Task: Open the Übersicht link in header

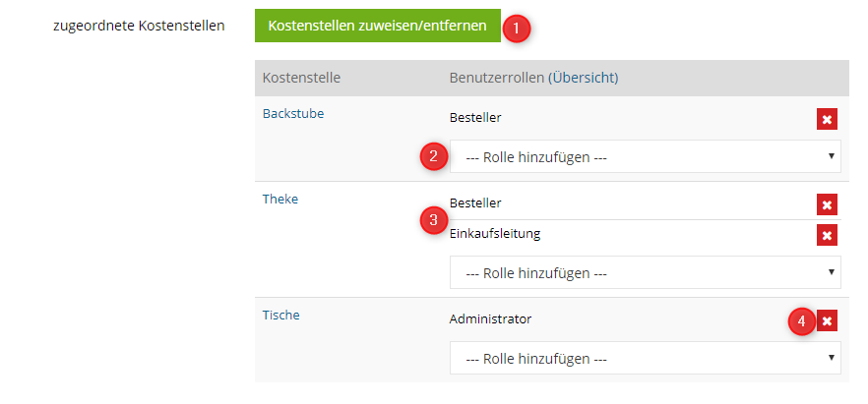Action: (x=582, y=77)
